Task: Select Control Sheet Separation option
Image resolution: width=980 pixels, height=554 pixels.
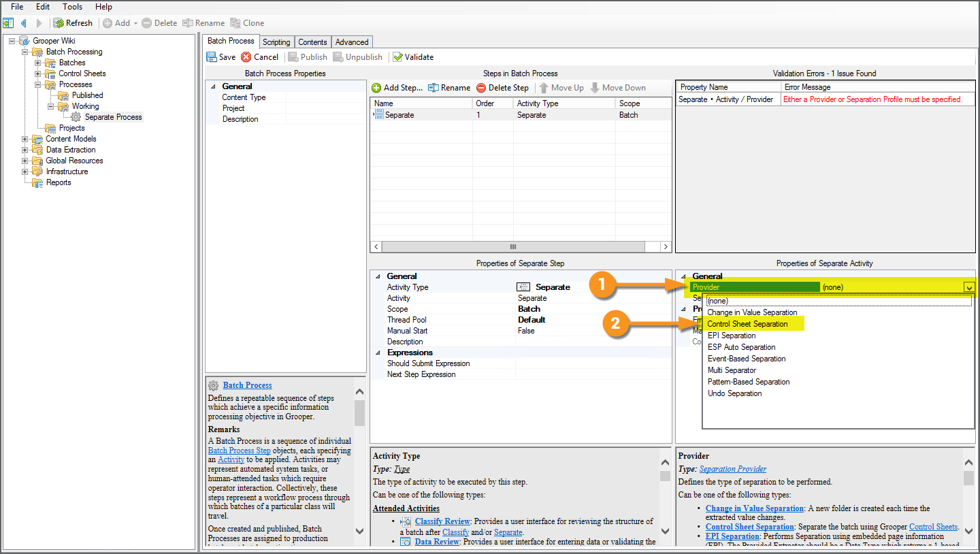Action: [x=747, y=324]
